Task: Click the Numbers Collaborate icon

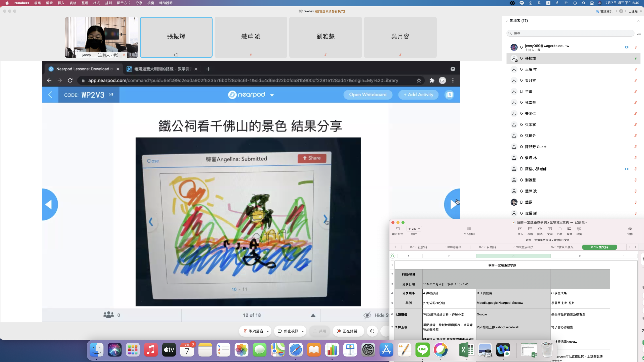Action: pos(630,229)
